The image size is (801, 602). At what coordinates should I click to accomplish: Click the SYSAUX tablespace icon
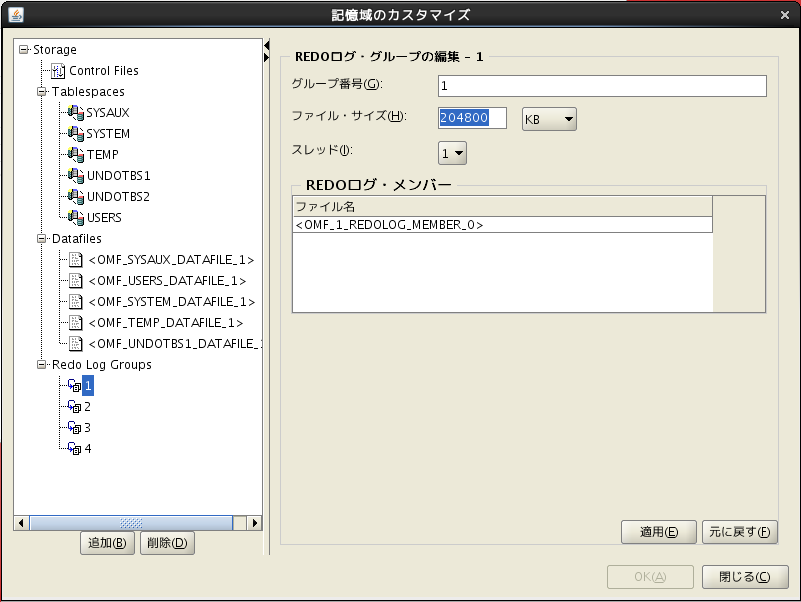pos(76,112)
